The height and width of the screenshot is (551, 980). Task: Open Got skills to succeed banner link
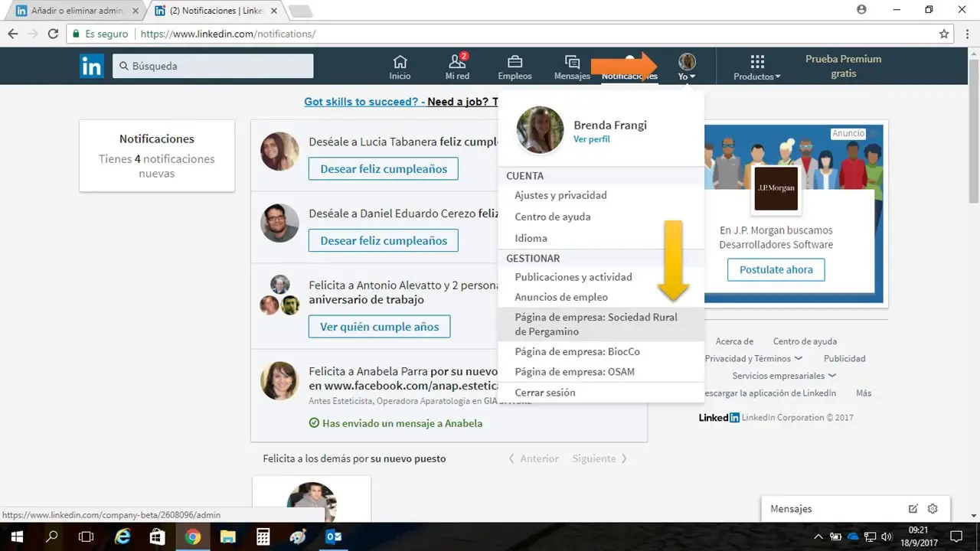pyautogui.click(x=364, y=101)
